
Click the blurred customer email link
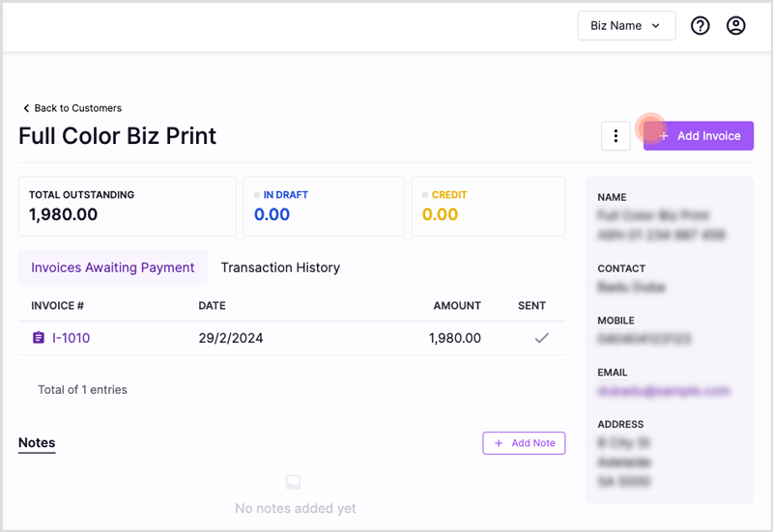[x=663, y=391]
